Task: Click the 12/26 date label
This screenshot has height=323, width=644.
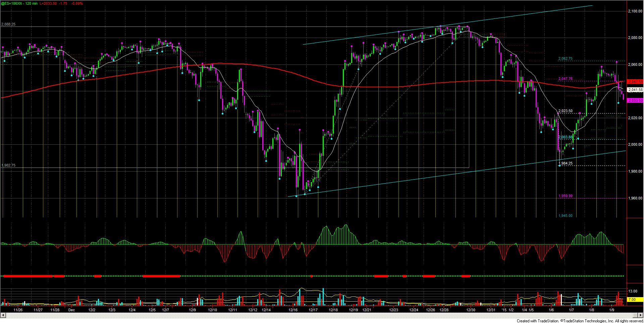Action: [431, 310]
